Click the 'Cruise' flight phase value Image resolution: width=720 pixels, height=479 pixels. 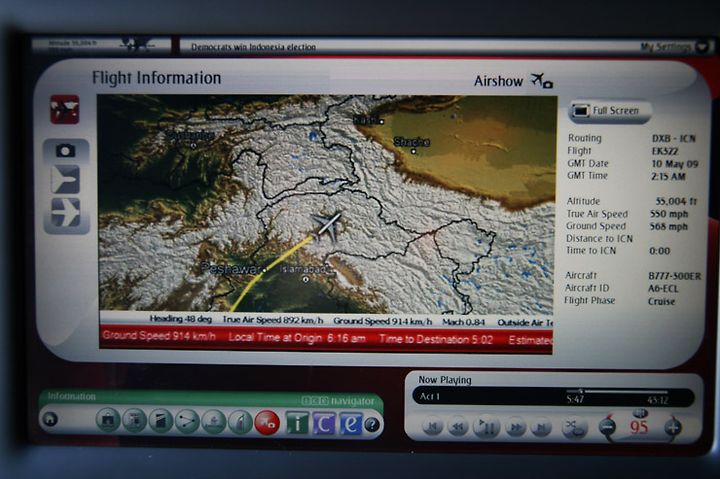pyautogui.click(x=661, y=301)
